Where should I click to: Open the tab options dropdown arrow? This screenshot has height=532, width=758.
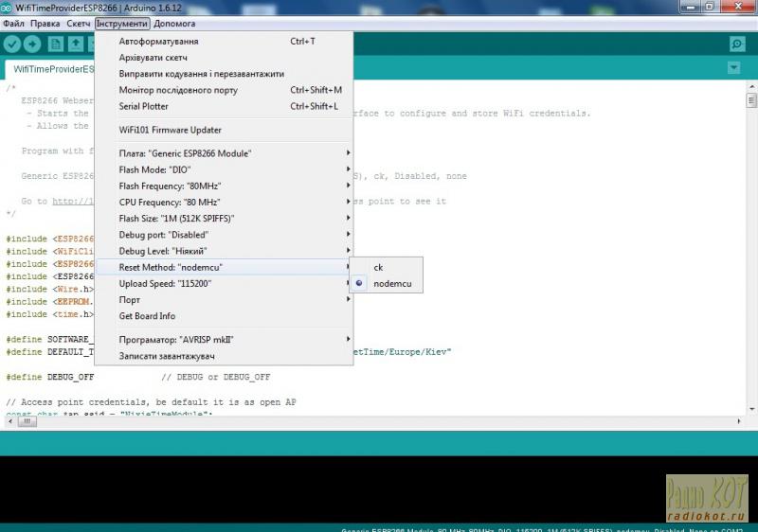point(732,68)
